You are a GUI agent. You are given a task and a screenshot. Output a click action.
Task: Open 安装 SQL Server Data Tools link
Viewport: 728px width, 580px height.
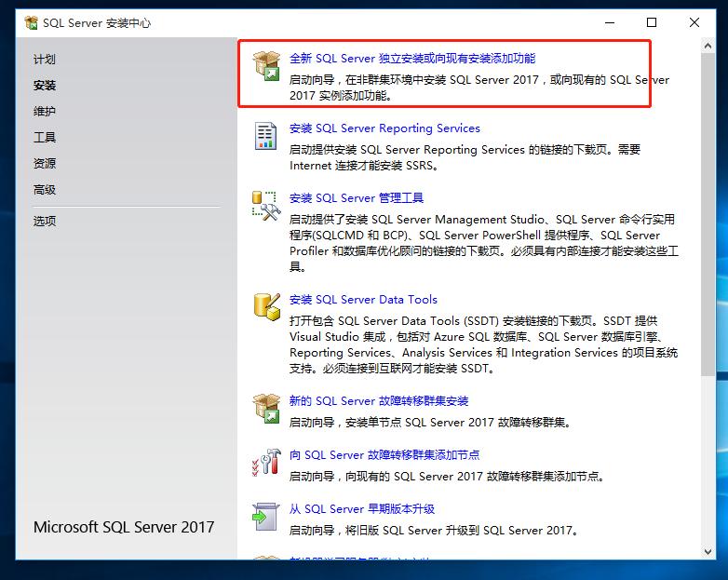(x=363, y=300)
